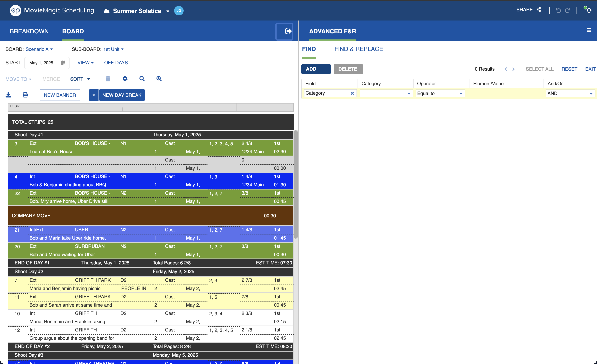This screenshot has width=597, height=364.
Task: Click the EXIT link
Action: (590, 69)
